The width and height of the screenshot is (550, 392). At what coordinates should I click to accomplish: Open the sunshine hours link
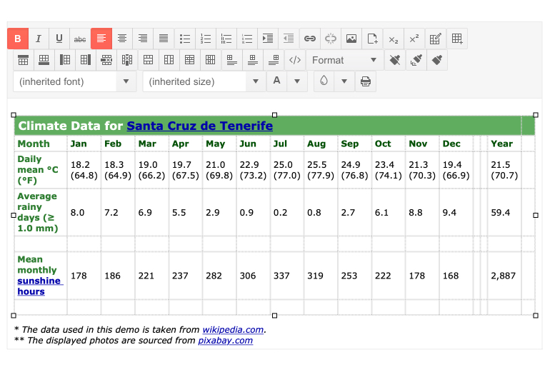click(40, 286)
